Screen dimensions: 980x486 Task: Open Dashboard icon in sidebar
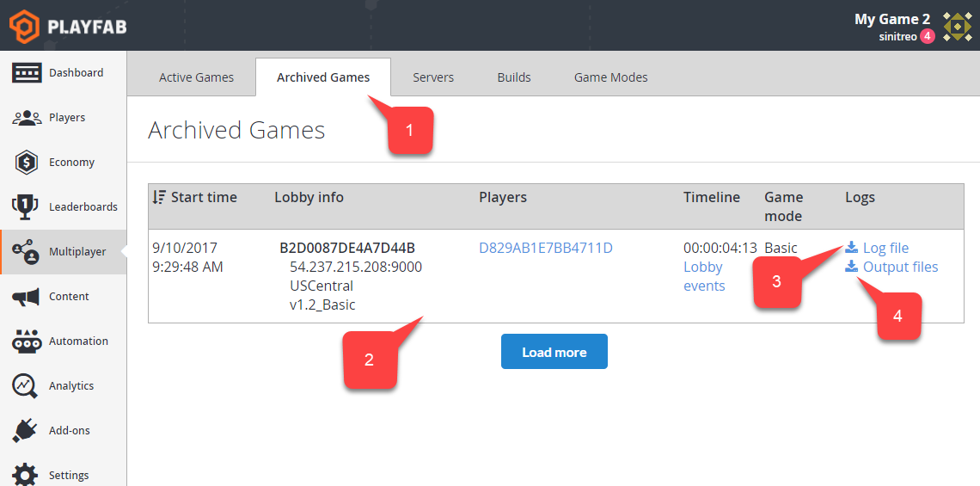pos(27,72)
